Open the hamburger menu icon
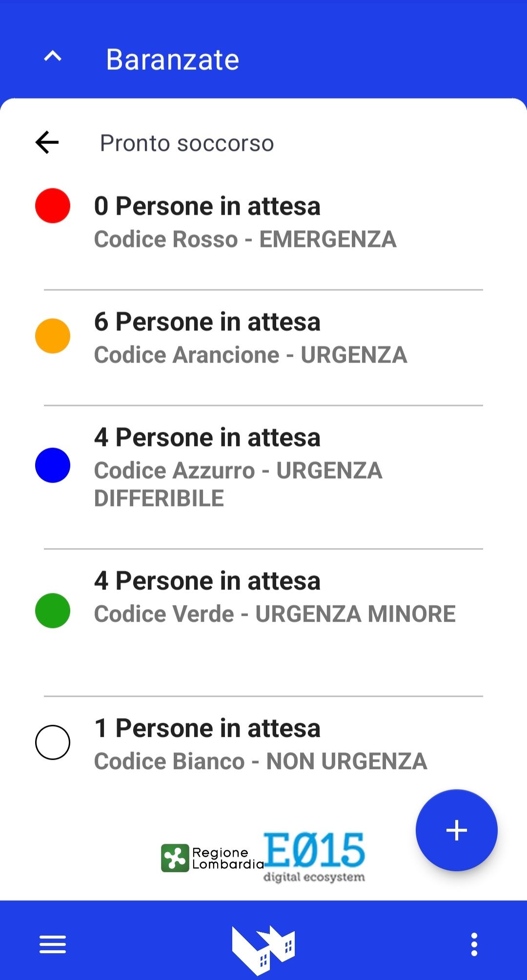Screen dimensions: 527x980 pyautogui.click(x=53, y=944)
